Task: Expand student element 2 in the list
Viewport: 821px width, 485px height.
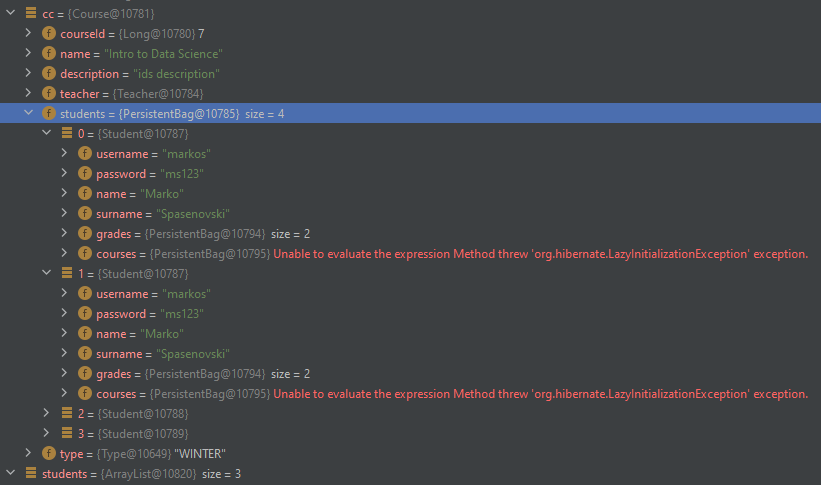Action: pos(46,413)
